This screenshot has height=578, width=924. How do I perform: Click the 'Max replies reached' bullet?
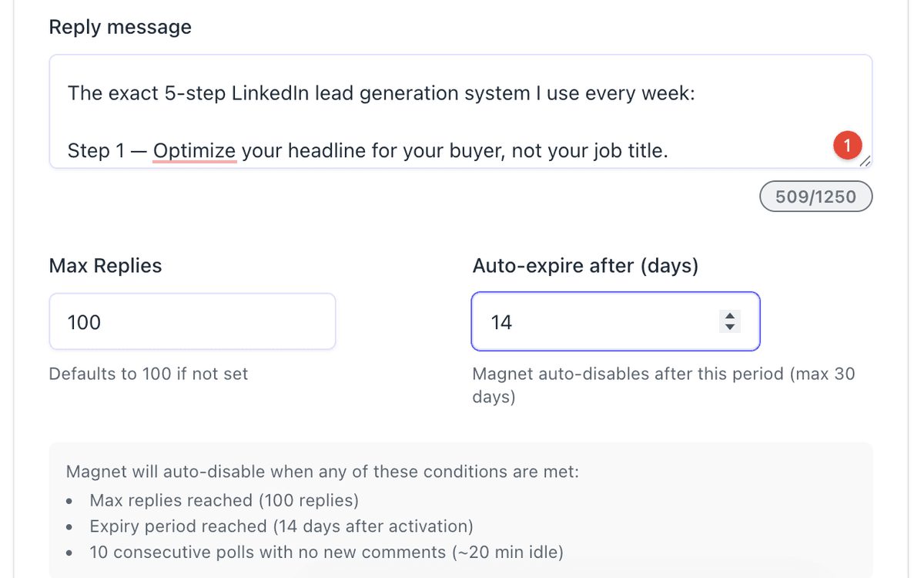pyautogui.click(x=224, y=501)
